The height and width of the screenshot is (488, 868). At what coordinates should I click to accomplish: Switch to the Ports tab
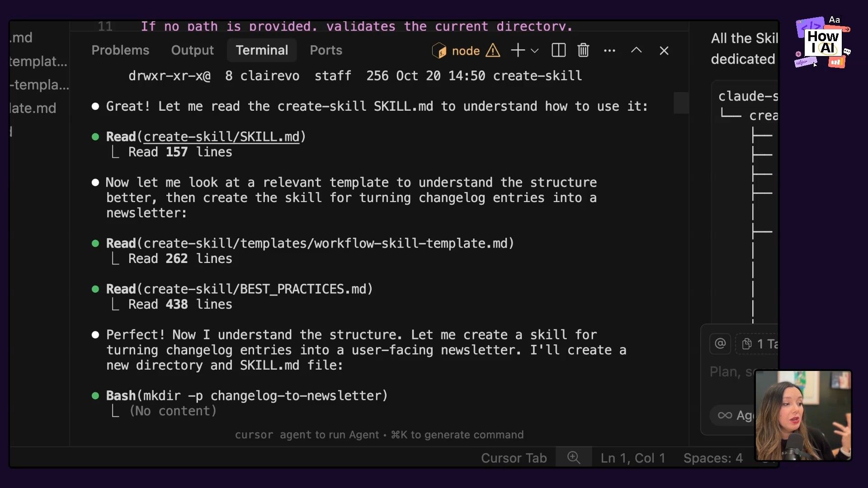325,50
